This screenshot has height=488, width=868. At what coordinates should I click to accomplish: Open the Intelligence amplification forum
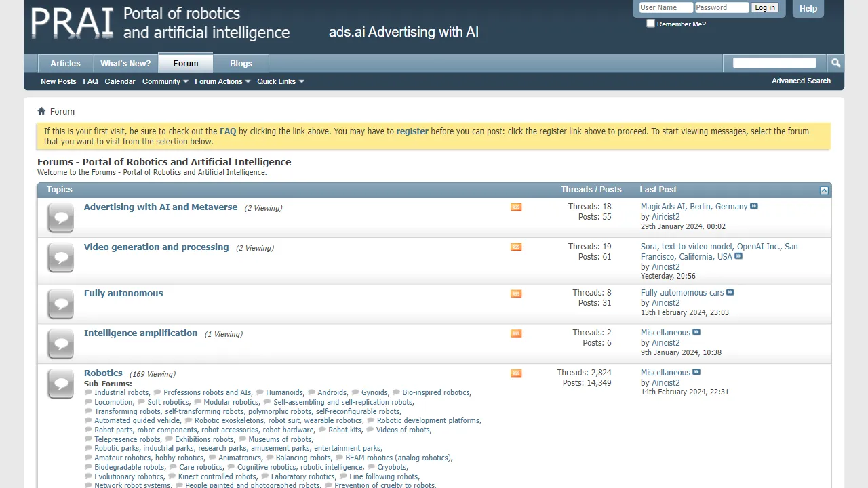point(140,333)
